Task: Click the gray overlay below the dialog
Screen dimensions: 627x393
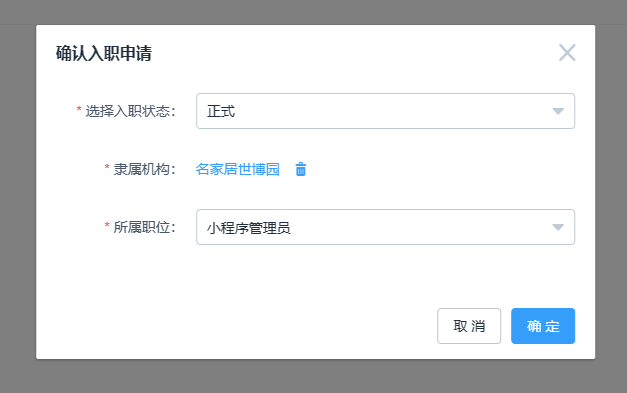Action: point(314,376)
